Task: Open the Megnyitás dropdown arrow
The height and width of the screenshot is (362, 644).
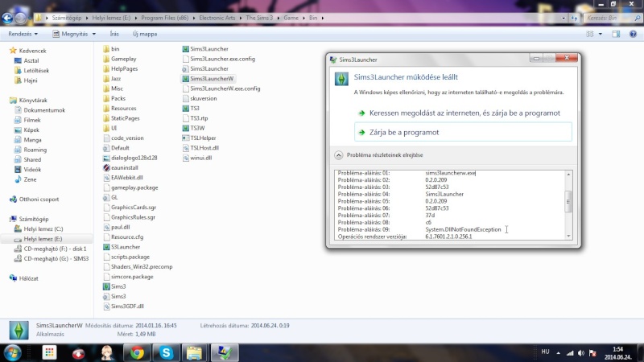Action: tap(94, 34)
